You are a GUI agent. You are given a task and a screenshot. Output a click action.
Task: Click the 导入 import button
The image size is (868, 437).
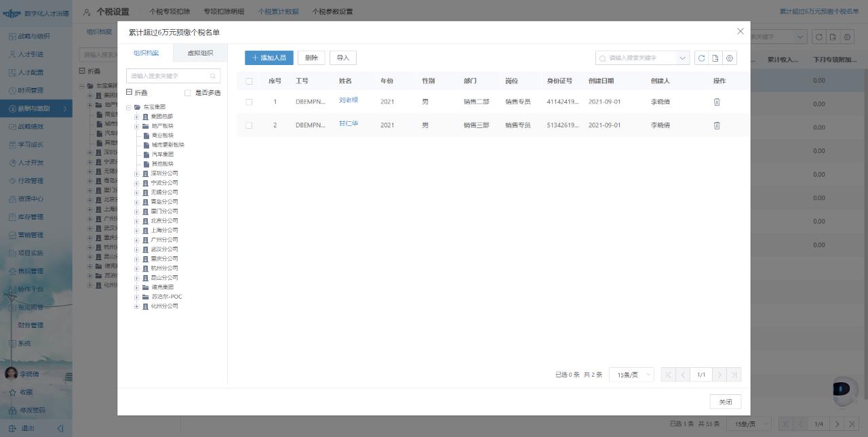[x=343, y=58]
